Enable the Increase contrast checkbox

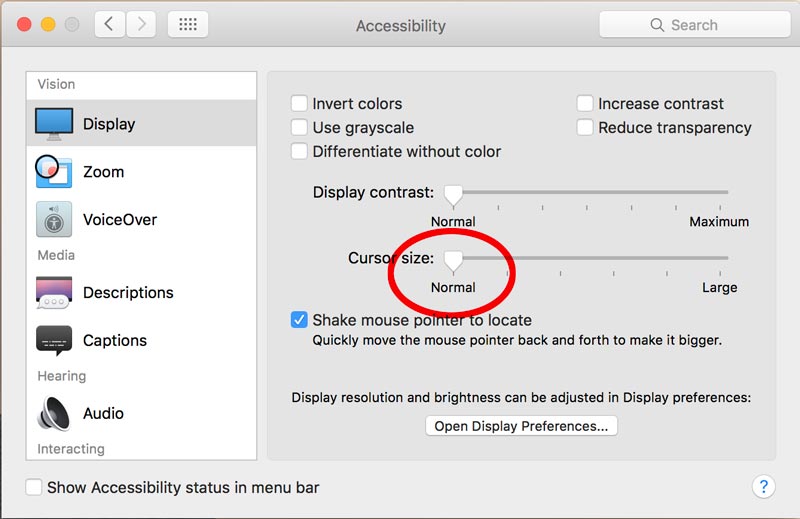585,104
